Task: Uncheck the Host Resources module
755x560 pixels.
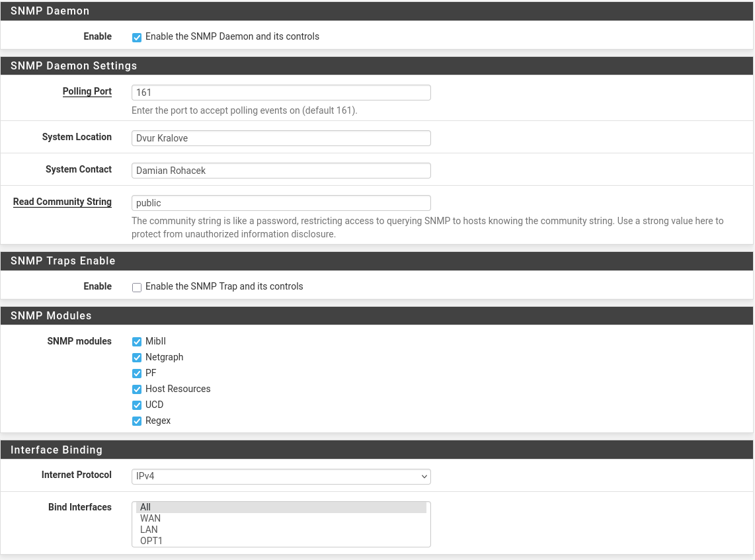Action: 137,389
